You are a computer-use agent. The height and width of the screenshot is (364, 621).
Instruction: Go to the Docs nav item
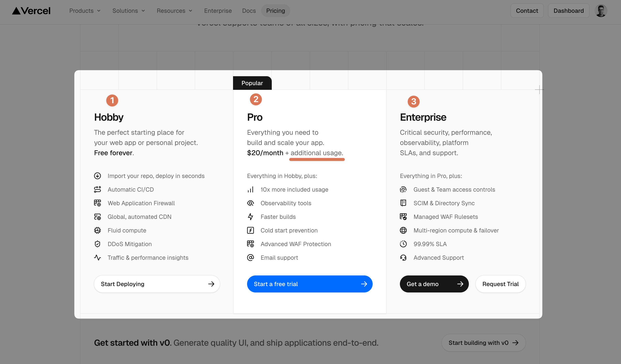[249, 11]
